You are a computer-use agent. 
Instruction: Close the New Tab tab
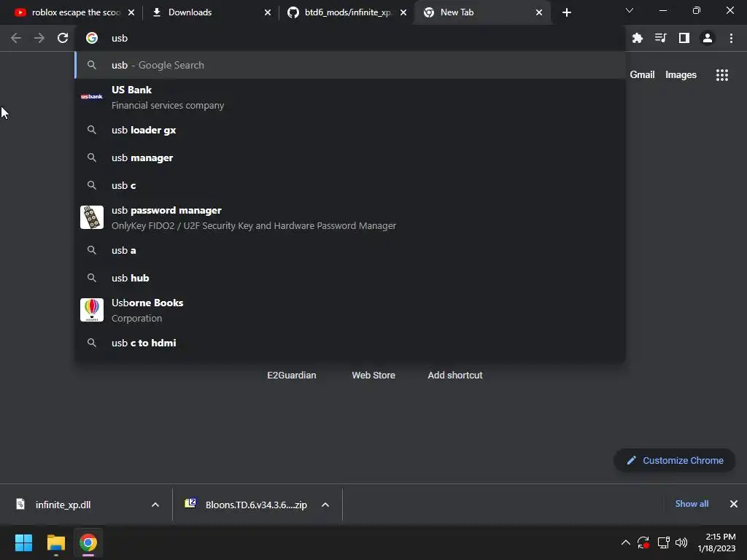tap(539, 12)
